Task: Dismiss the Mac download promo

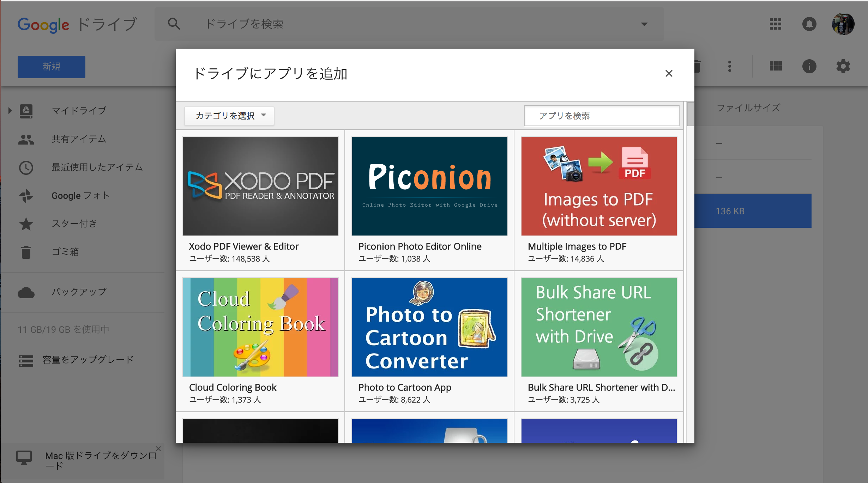Action: click(158, 449)
